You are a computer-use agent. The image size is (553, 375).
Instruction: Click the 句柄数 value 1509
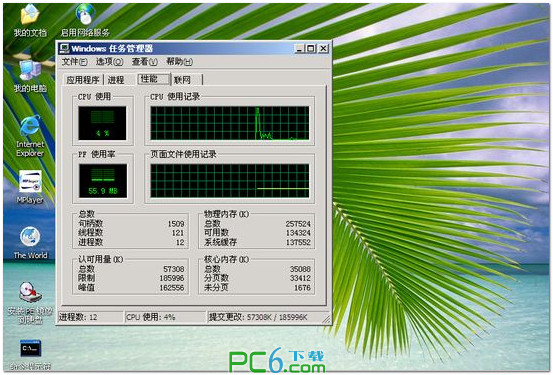coord(176,224)
